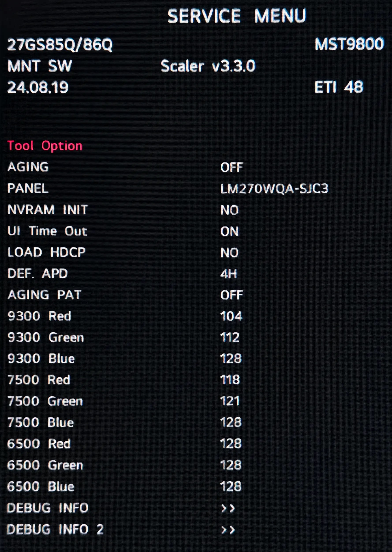Select the Tool Option heading
The height and width of the screenshot is (552, 392).
(x=45, y=146)
